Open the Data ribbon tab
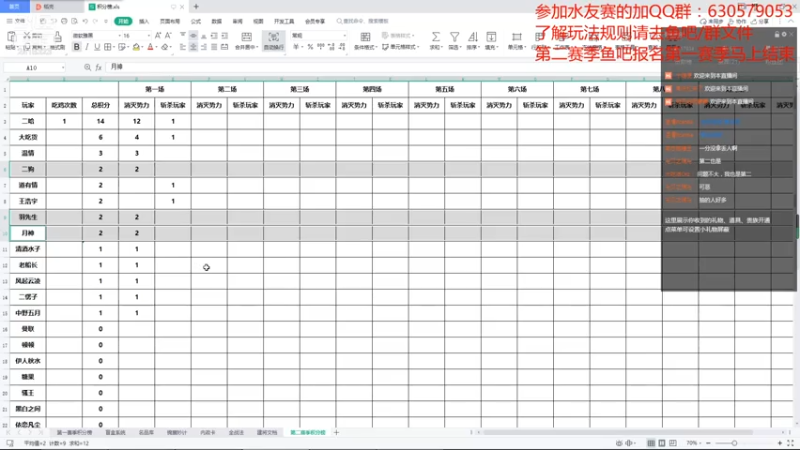This screenshot has height=450, width=800. click(x=217, y=21)
